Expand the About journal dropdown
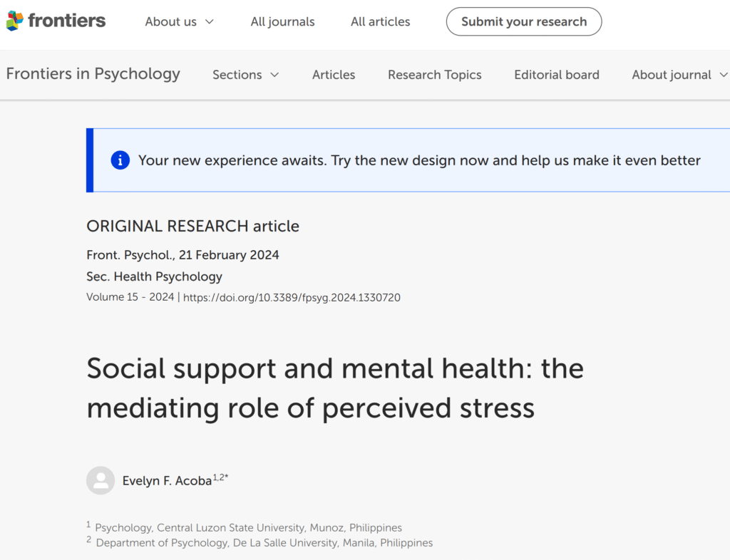Viewport: 730px width, 560px height. click(x=679, y=75)
